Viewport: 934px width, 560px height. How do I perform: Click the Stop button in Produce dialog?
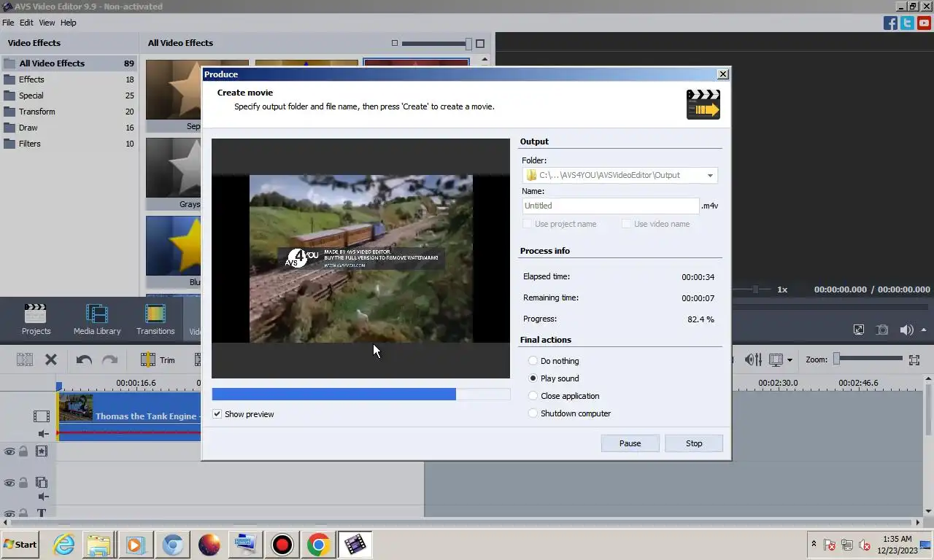coord(694,443)
